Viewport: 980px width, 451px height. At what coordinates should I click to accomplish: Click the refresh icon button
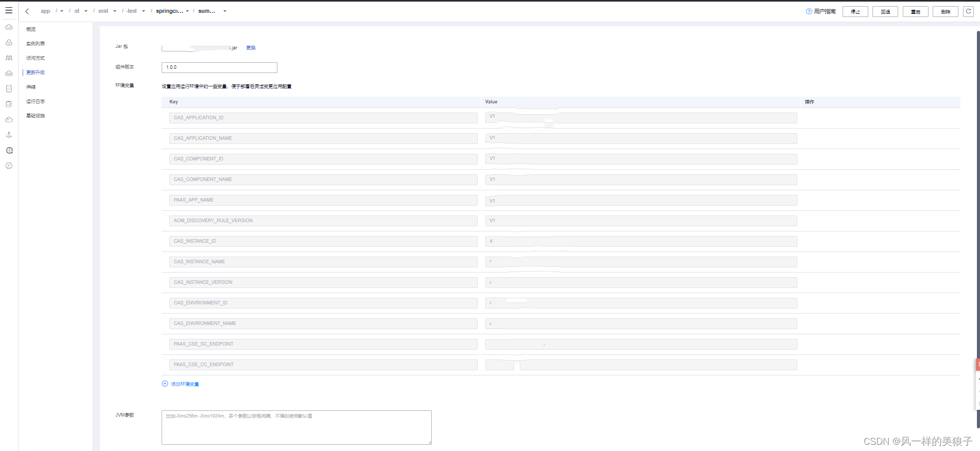(968, 11)
